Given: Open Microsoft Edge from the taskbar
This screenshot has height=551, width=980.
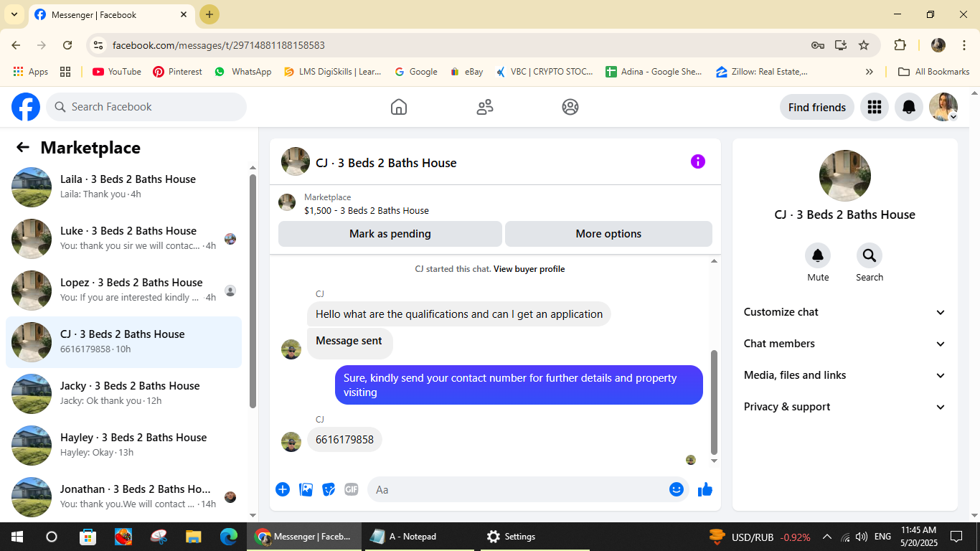Looking at the screenshot, I should pyautogui.click(x=229, y=537).
